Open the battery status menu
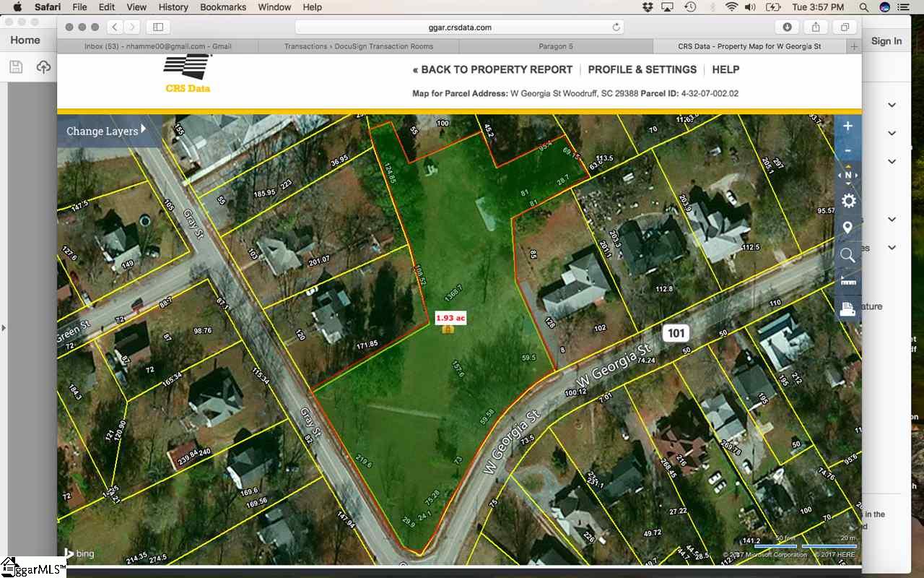The width and height of the screenshot is (924, 578). [773, 7]
